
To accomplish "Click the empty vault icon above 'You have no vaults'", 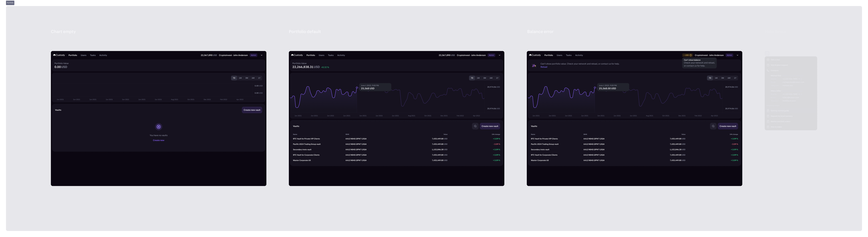I will pos(158,127).
